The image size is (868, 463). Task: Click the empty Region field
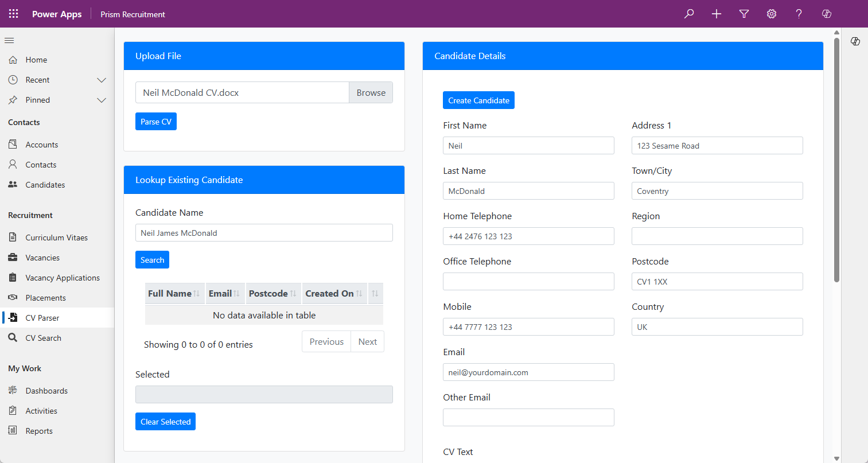pos(717,236)
